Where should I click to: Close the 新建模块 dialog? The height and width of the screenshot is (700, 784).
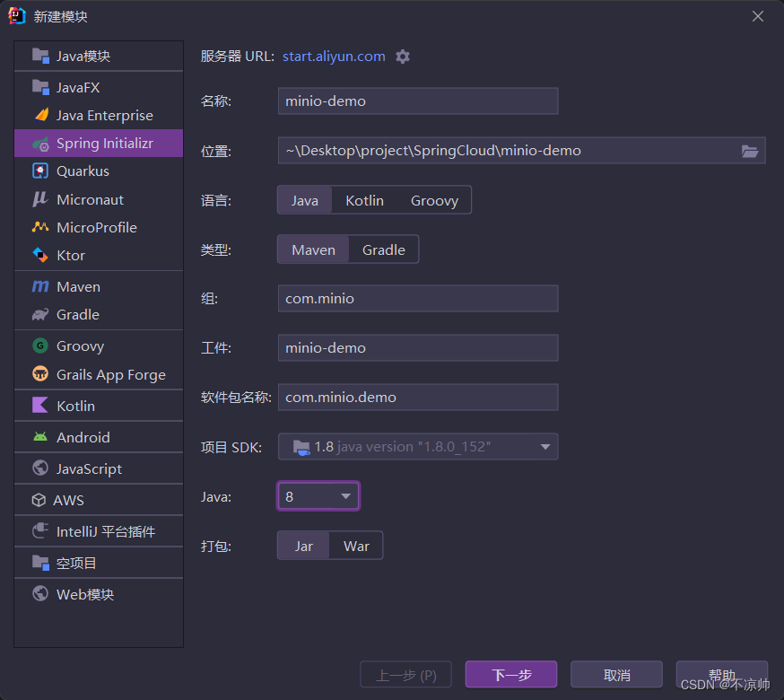coord(757,16)
